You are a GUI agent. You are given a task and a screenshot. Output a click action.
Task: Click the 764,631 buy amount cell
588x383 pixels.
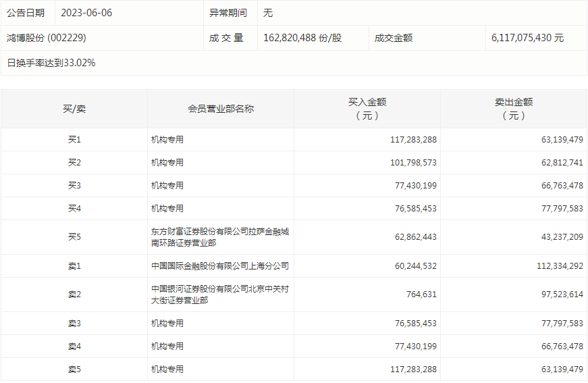(x=421, y=295)
